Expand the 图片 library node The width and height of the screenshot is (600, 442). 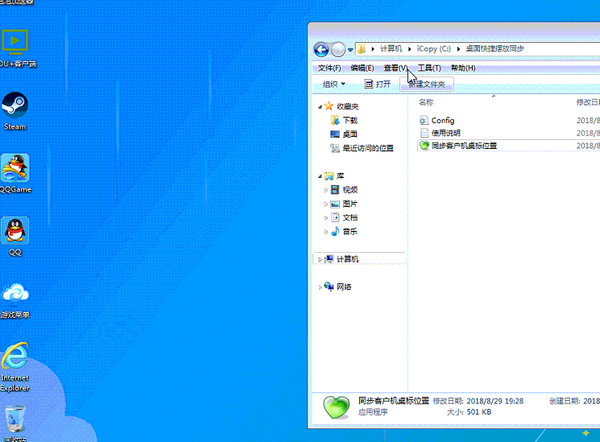[326, 204]
